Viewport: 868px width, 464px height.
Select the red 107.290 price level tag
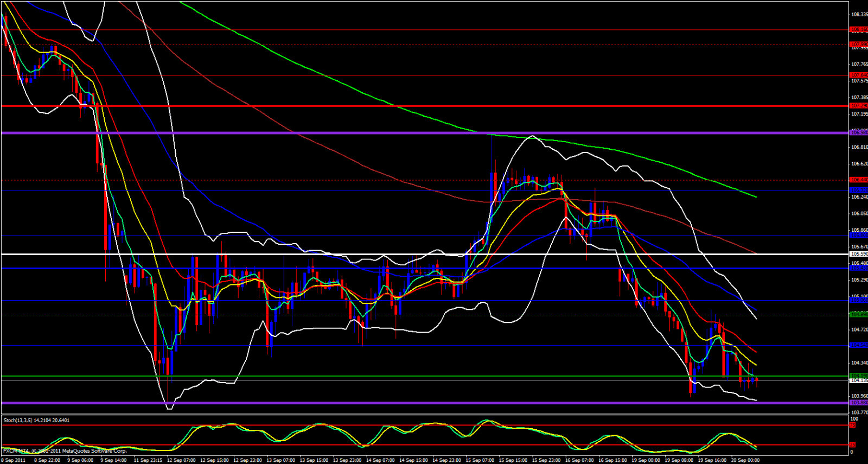pyautogui.click(x=859, y=106)
